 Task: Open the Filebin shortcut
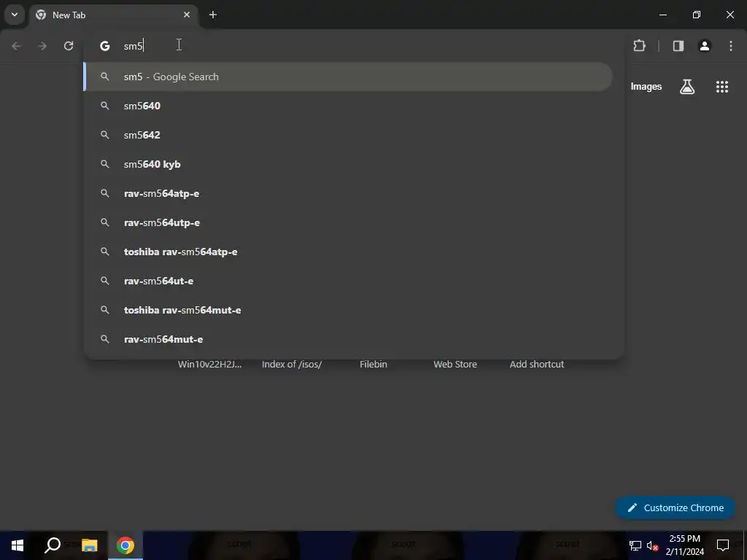pyautogui.click(x=373, y=365)
